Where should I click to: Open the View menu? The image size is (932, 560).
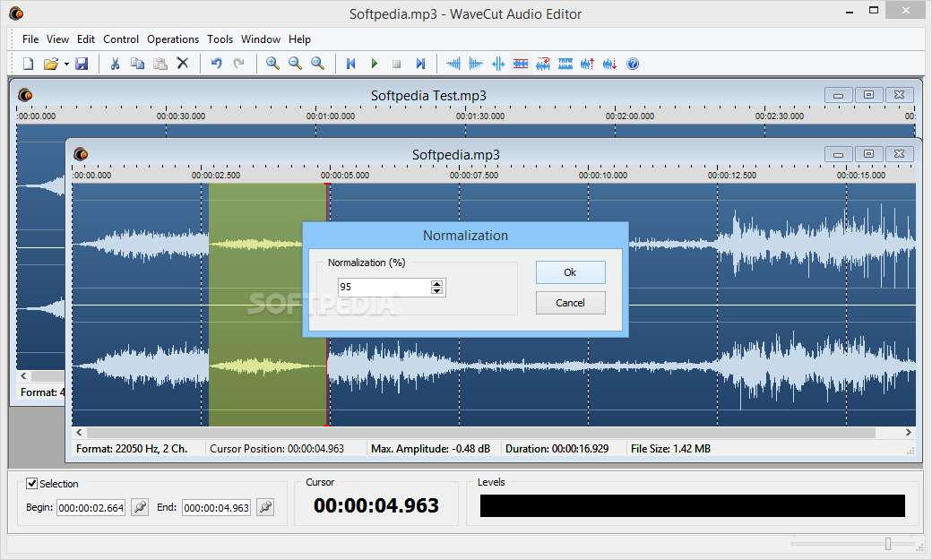coord(57,39)
